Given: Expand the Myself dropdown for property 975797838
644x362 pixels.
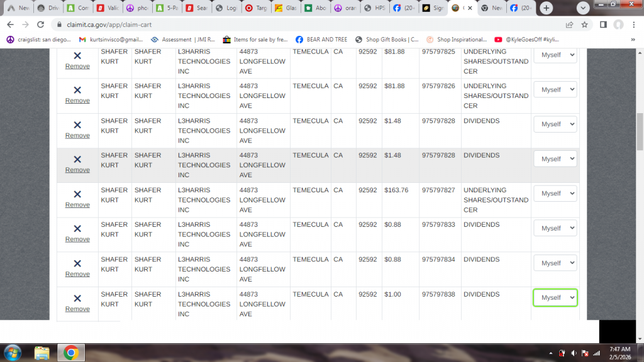Looking at the screenshot, I should (x=555, y=298).
